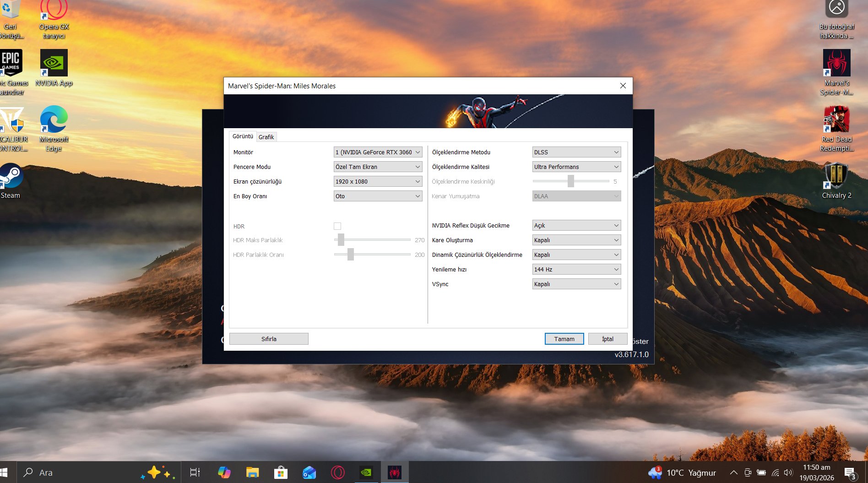This screenshot has width=868, height=483.
Task: Switch to NVIDIA app on the taskbar
Action: [366, 472]
